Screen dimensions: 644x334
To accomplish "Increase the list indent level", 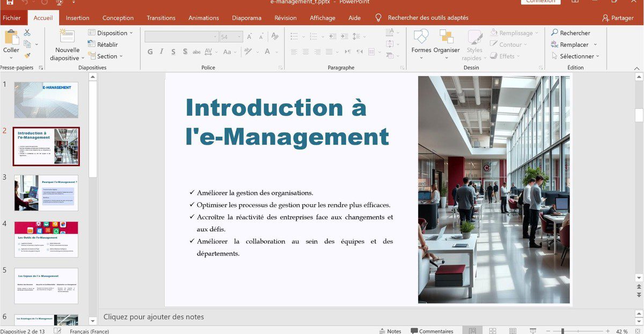I will [x=346, y=36].
